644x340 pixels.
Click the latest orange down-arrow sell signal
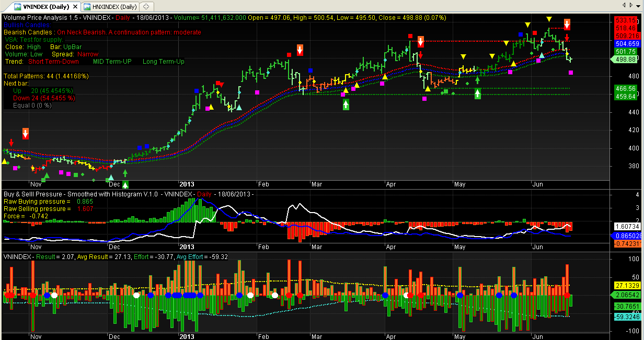[567, 25]
